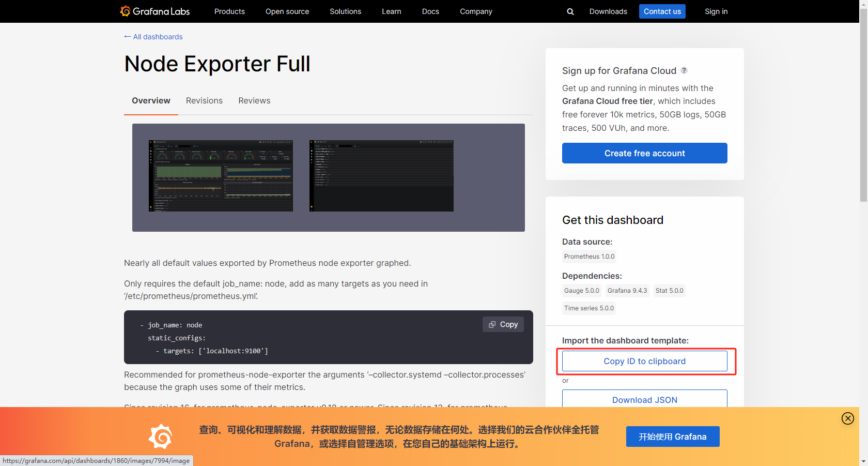Copy the job_name code snippet
The image size is (868, 466).
[503, 324]
